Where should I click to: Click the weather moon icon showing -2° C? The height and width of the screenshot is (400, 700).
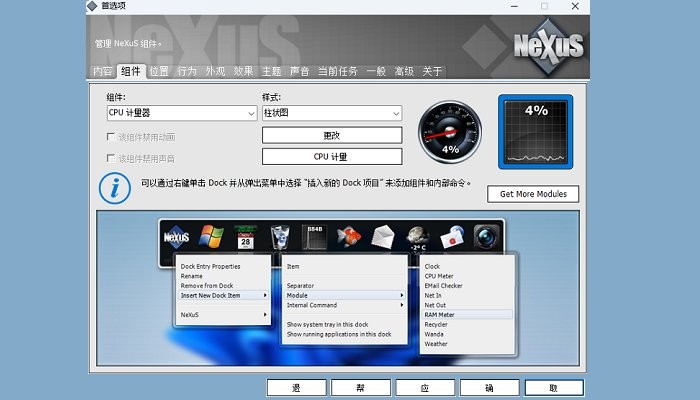tap(418, 238)
